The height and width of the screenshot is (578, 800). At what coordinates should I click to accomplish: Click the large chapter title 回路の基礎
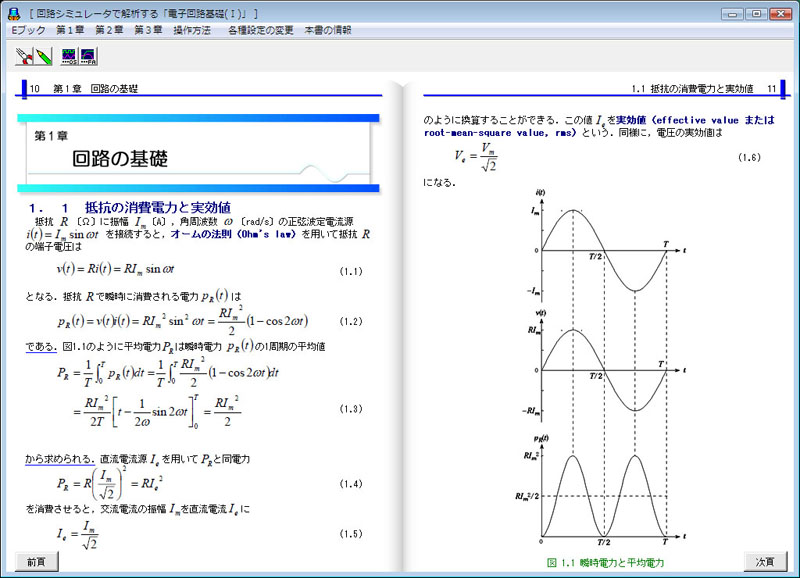click(120, 159)
